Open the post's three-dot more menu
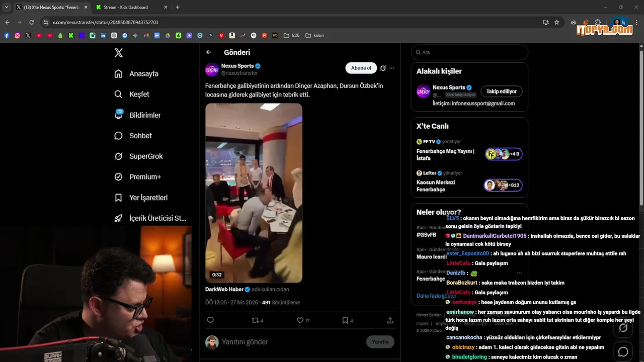 pyautogui.click(x=392, y=68)
